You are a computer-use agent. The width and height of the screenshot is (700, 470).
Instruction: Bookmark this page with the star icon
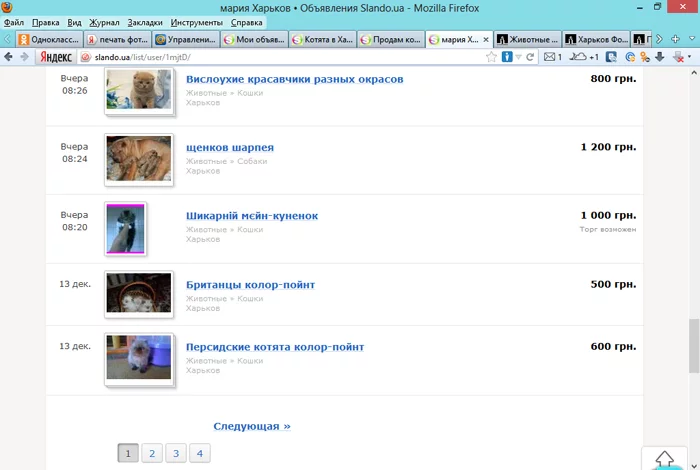(491, 57)
